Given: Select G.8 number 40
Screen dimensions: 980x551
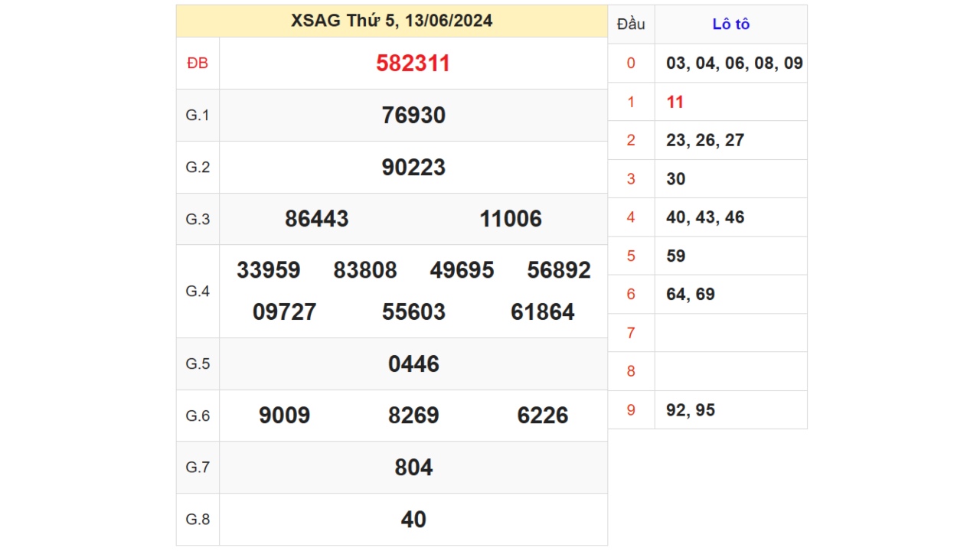Looking at the screenshot, I should pos(413,520).
